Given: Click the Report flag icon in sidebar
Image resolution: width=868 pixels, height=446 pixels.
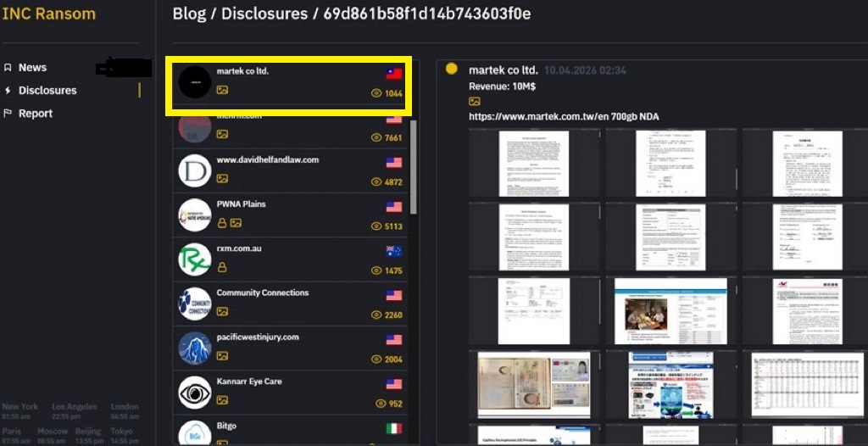Looking at the screenshot, I should click(8, 114).
